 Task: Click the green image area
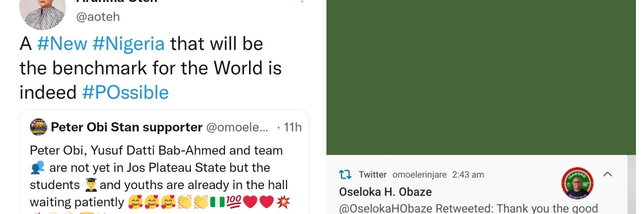tap(480, 76)
